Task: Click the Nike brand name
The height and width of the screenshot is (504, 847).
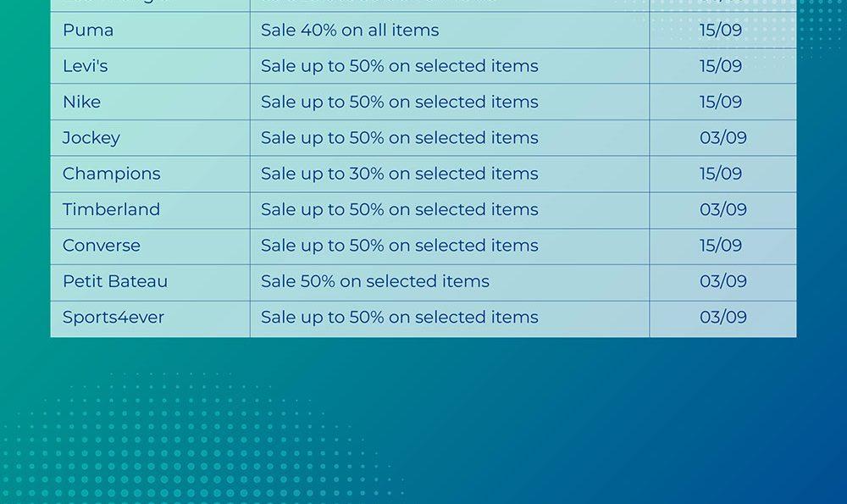Action: (81, 102)
